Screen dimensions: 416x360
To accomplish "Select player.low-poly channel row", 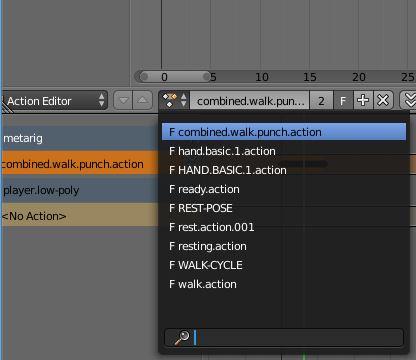I will pyautogui.click(x=80, y=190).
